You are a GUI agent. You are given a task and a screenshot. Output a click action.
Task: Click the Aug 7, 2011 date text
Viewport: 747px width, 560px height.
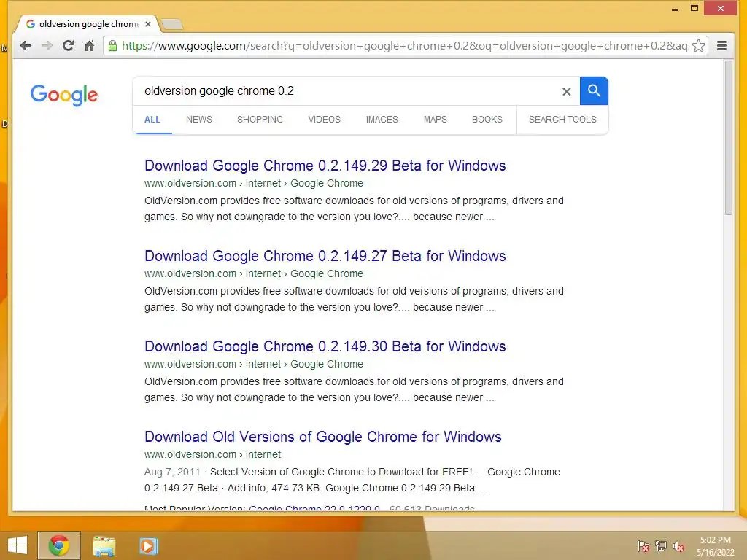[x=172, y=472]
